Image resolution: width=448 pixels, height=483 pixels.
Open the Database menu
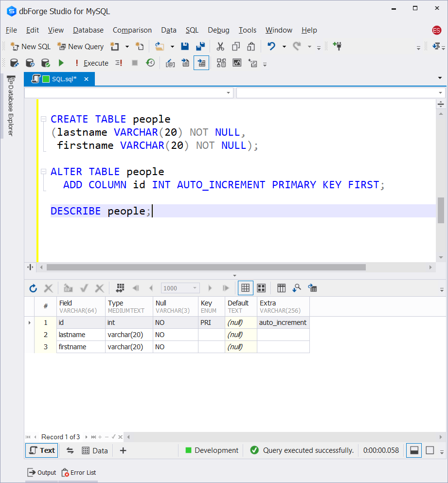coord(88,30)
